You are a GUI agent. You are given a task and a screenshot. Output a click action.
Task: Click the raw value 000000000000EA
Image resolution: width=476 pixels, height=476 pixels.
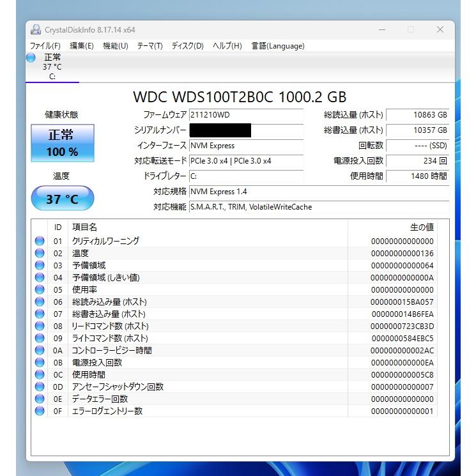pyautogui.click(x=403, y=363)
